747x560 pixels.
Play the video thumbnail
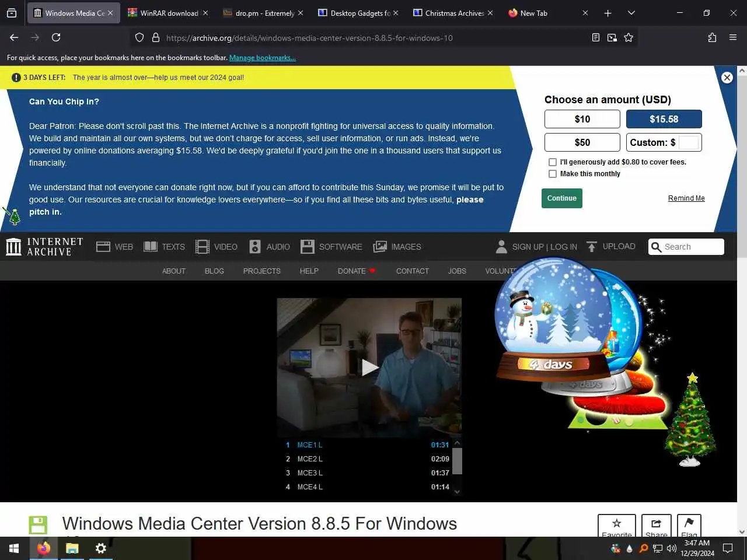(369, 367)
